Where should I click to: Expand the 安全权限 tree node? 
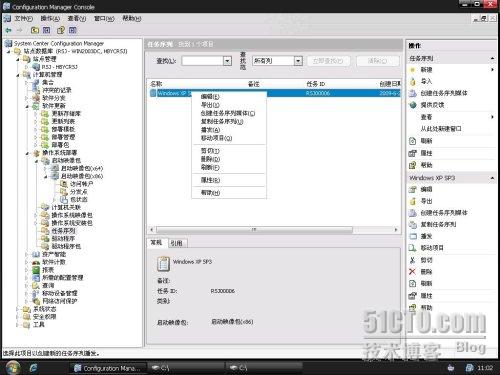pos(18,317)
